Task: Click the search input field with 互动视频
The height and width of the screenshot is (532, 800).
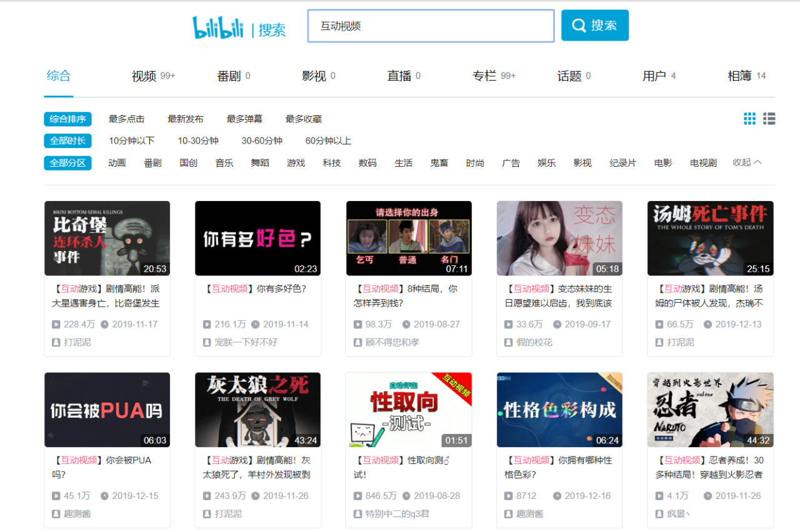Action: click(x=431, y=26)
